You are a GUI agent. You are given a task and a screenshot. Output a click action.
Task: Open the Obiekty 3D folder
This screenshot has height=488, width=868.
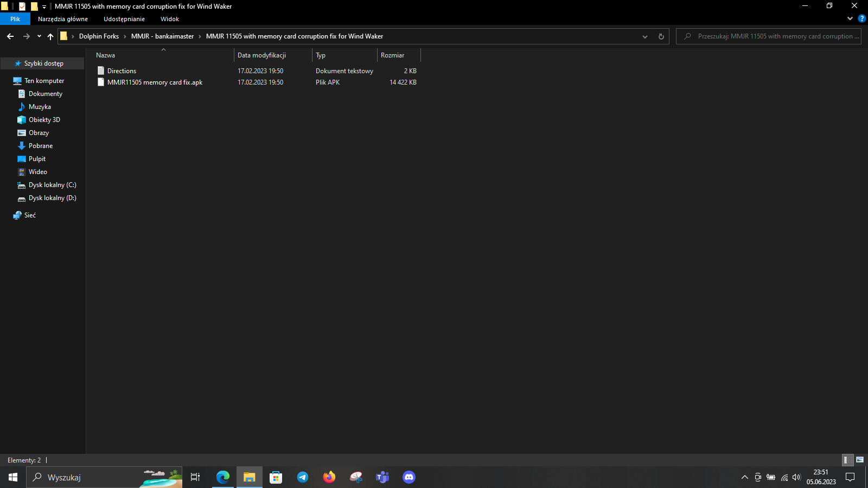[44, 120]
